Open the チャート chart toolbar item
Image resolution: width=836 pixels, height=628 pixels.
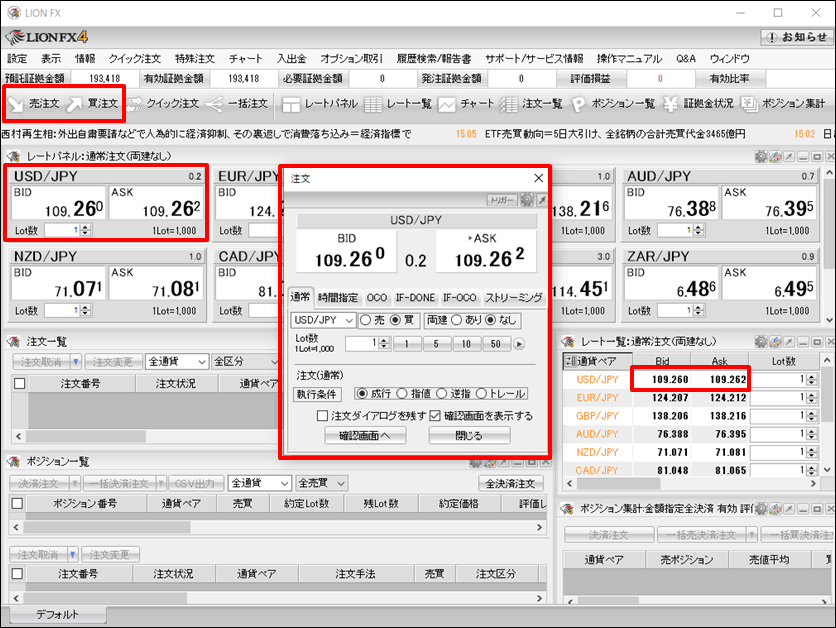pyautogui.click(x=466, y=103)
